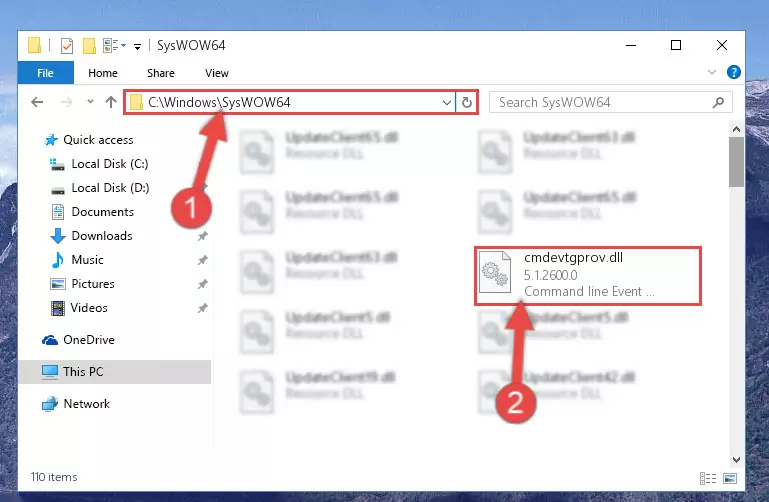
Task: Click the vertical scrollbar thumb
Action: click(736, 162)
